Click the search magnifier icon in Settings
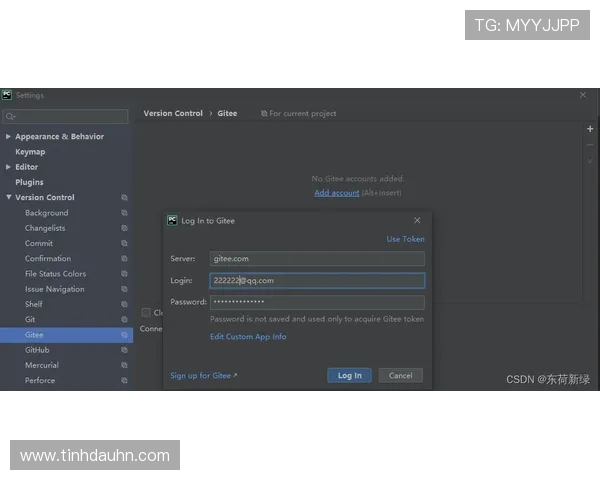 [x=10, y=116]
